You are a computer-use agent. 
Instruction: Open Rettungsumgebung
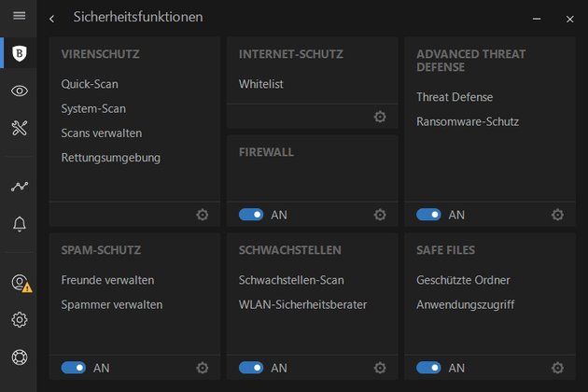pyautogui.click(x=111, y=158)
